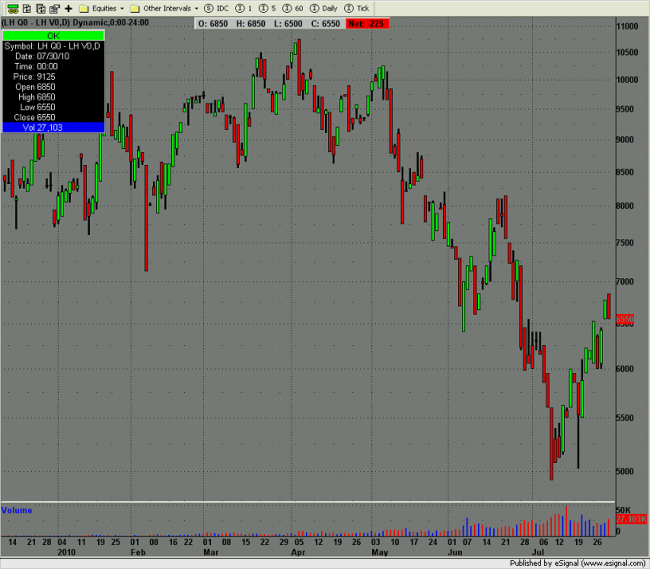Click the Symbol row in data window

click(53, 46)
